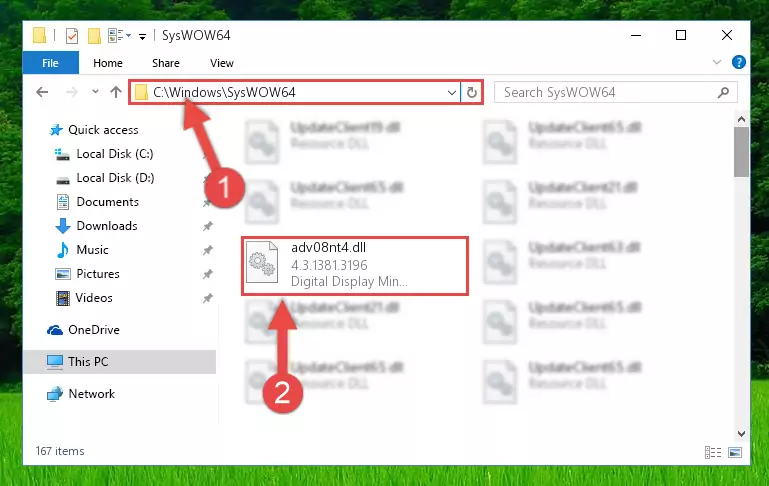Click the pin icon beside Music
This screenshot has height=486, width=769.
pyautogui.click(x=208, y=250)
